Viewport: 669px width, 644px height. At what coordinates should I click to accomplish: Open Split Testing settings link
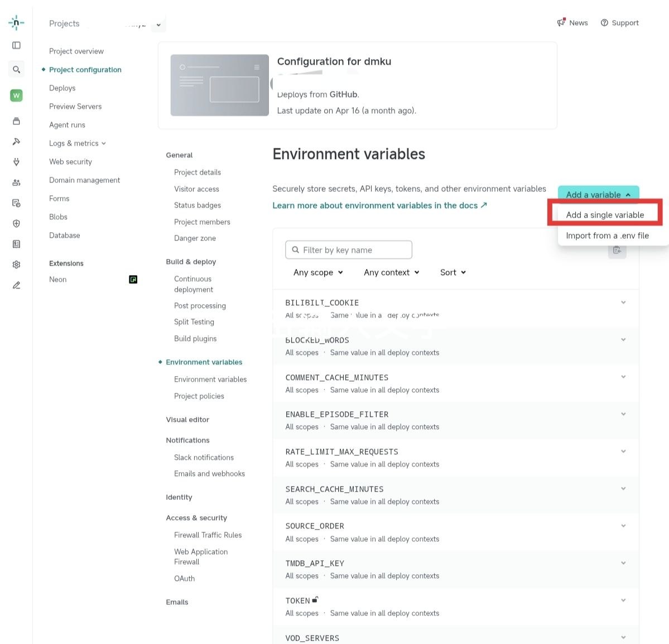pos(194,322)
